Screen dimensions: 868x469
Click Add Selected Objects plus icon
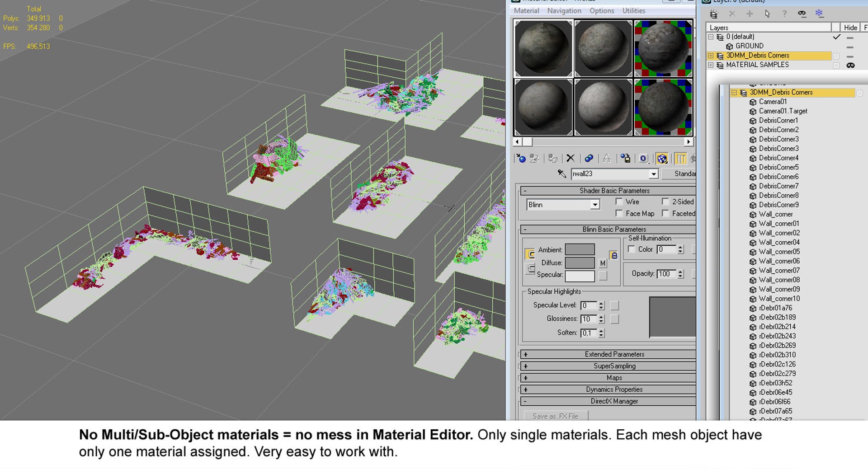click(x=750, y=14)
